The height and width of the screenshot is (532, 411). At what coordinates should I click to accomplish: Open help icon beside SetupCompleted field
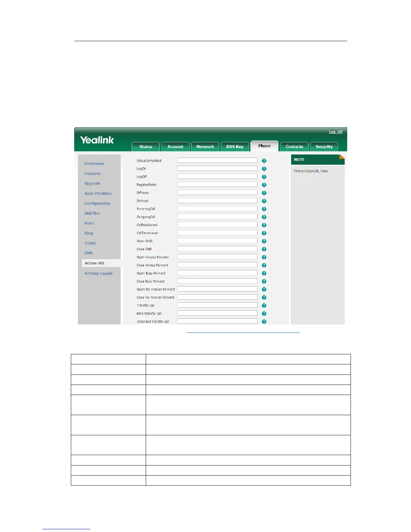pyautogui.click(x=264, y=161)
